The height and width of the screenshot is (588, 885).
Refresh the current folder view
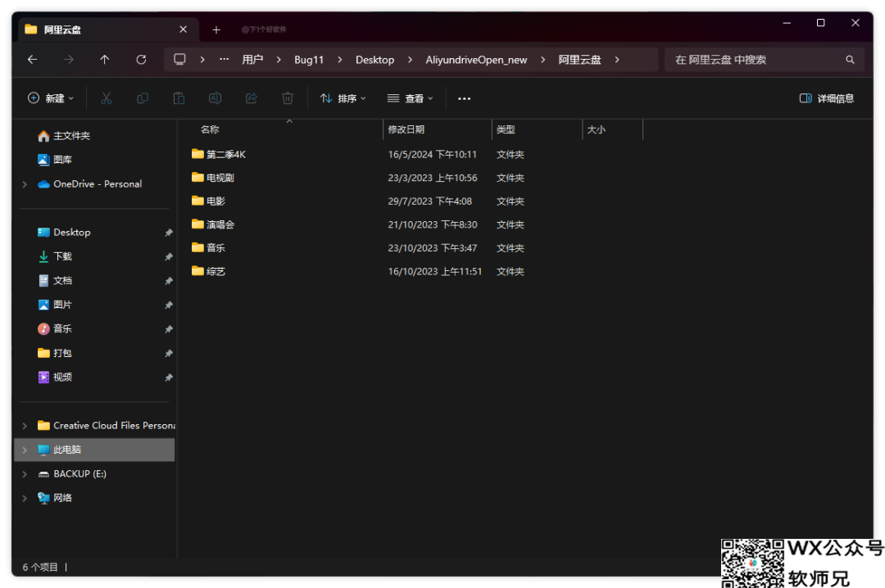point(141,60)
